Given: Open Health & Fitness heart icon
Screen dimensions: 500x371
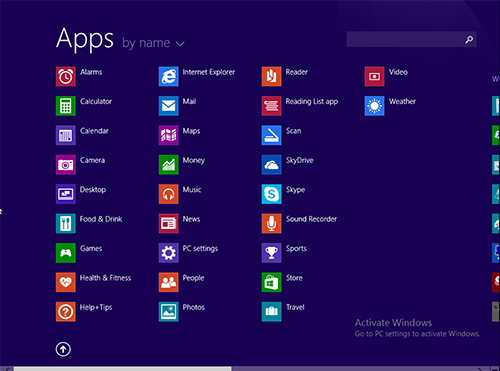Looking at the screenshot, I should [x=65, y=282].
